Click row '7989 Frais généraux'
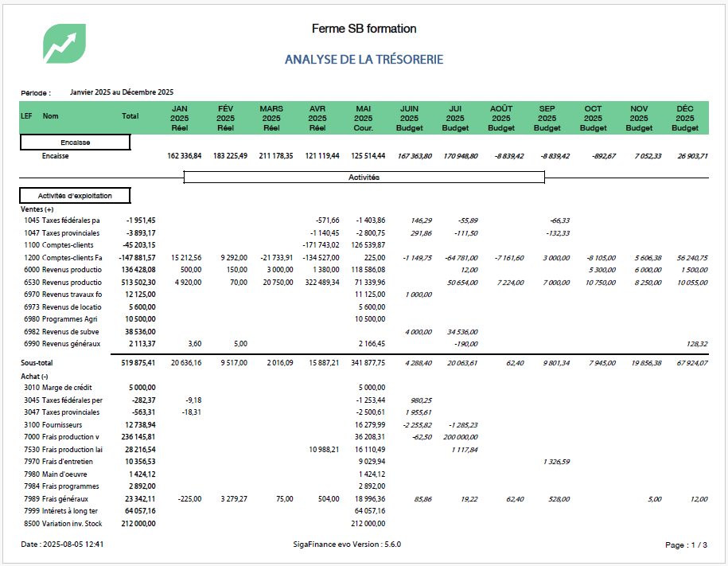The width and height of the screenshot is (728, 566). point(364,498)
